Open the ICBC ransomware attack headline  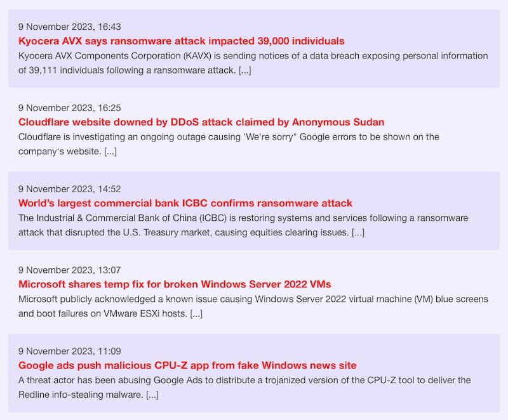[x=185, y=203]
